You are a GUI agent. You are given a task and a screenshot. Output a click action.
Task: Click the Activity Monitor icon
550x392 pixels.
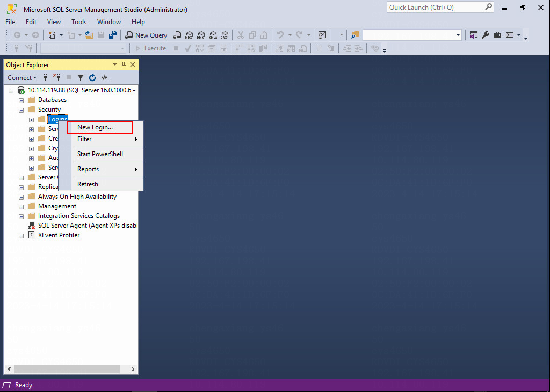pyautogui.click(x=322, y=35)
